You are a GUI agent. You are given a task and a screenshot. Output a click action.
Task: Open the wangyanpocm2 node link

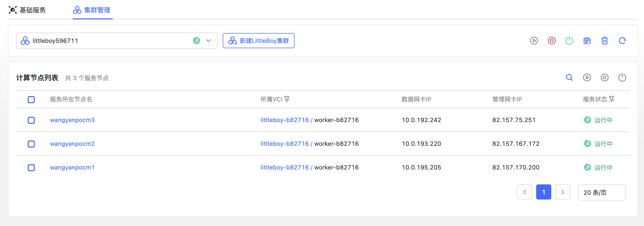pyautogui.click(x=72, y=144)
